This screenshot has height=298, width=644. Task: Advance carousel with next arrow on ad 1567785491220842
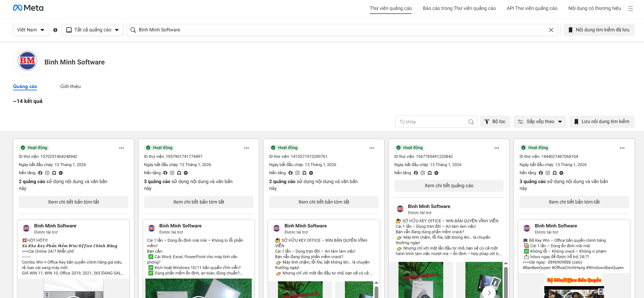coord(489,293)
